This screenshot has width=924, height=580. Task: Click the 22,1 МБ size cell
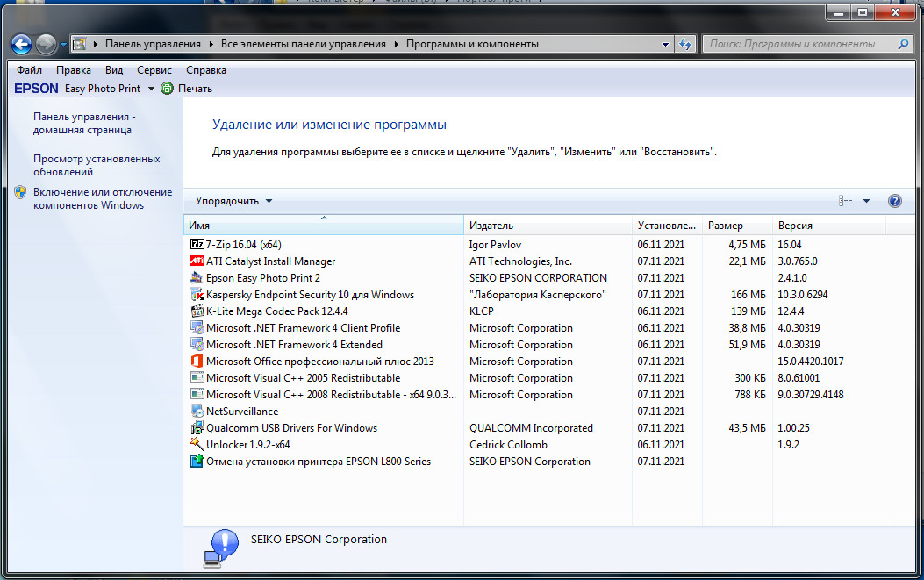point(748,261)
